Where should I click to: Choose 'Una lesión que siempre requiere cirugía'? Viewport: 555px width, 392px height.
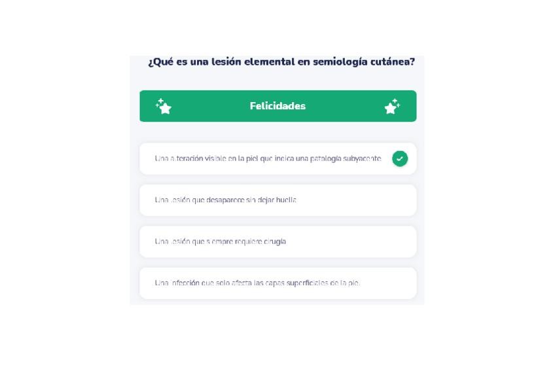(220, 241)
